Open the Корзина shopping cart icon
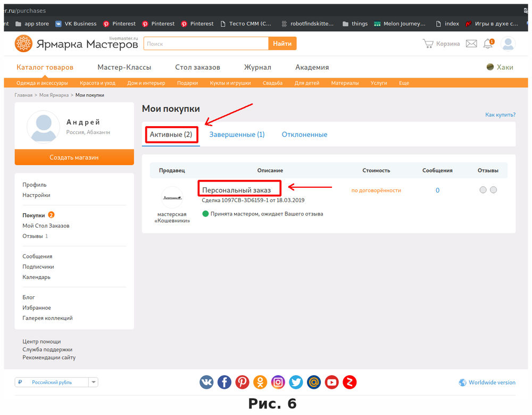The height and width of the screenshot is (415, 532). [441, 44]
